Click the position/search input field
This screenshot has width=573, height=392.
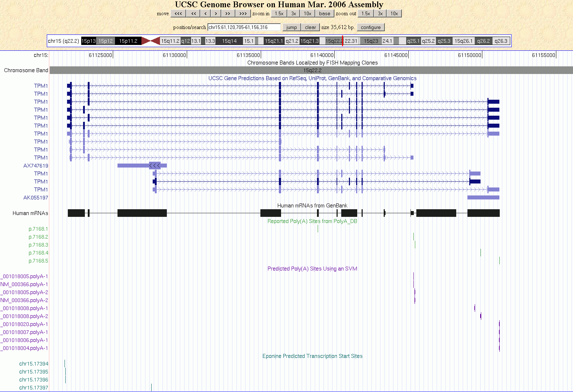[244, 27]
